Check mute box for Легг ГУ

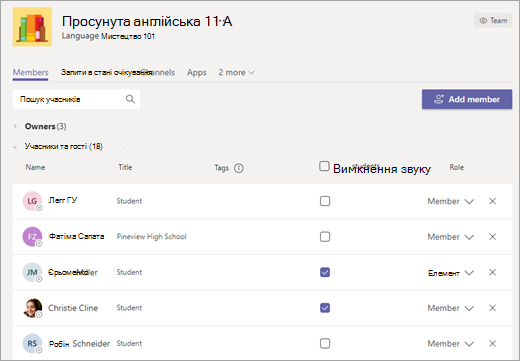click(325, 201)
